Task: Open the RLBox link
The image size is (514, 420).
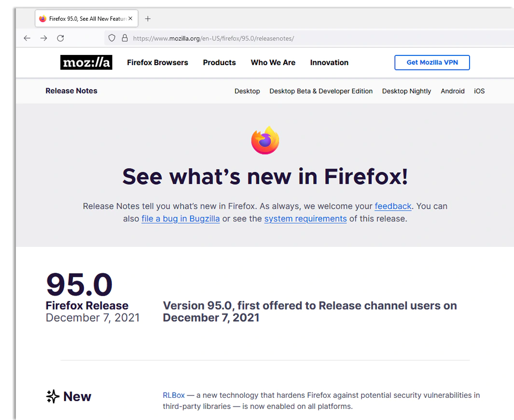Action: (174, 395)
